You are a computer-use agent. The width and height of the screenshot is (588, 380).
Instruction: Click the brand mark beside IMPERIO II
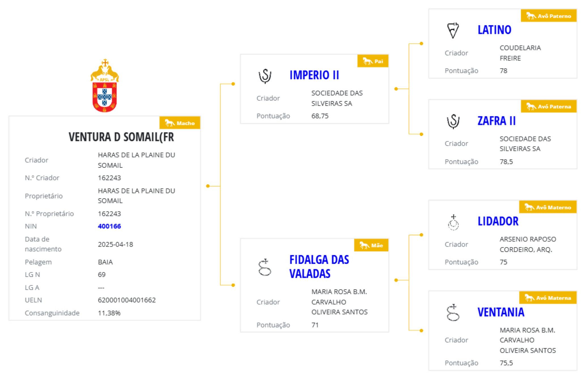tap(265, 76)
